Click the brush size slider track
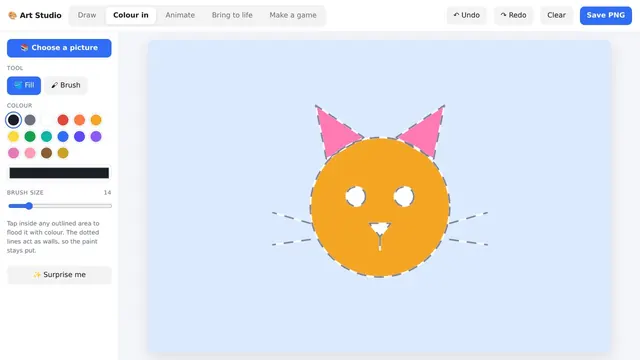 (60, 206)
